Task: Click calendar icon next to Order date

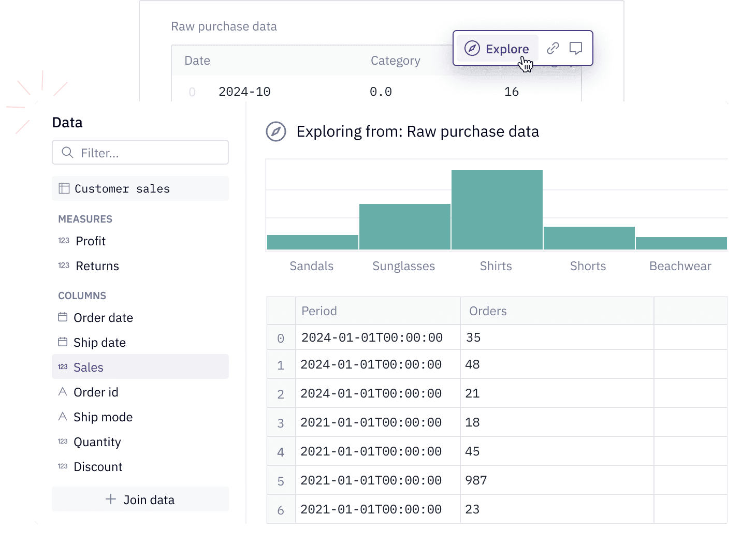Action: click(x=63, y=317)
